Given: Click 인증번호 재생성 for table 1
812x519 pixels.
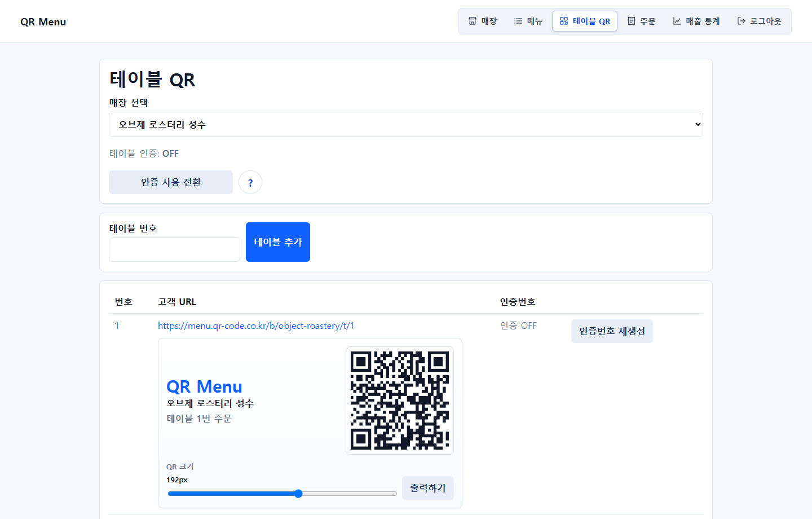Looking at the screenshot, I should [612, 331].
